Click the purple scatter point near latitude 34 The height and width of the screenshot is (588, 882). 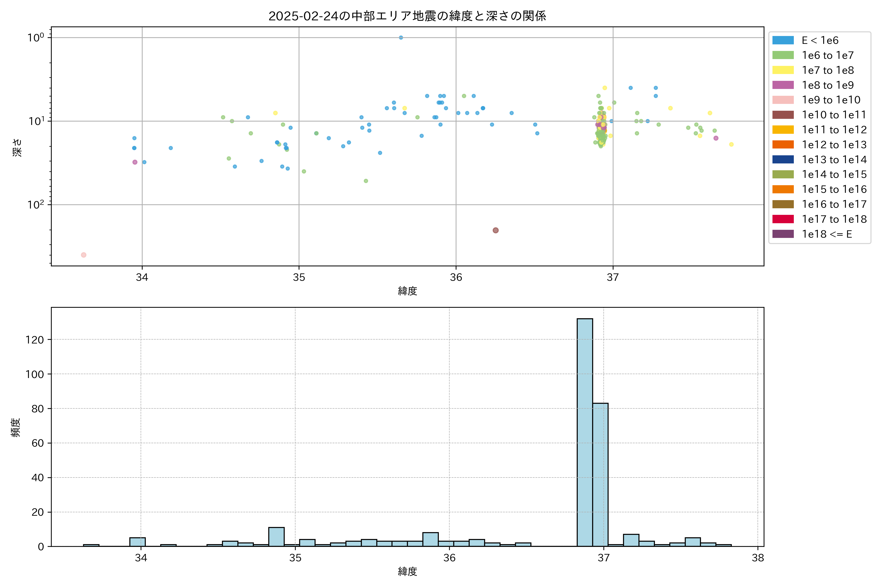135,162
